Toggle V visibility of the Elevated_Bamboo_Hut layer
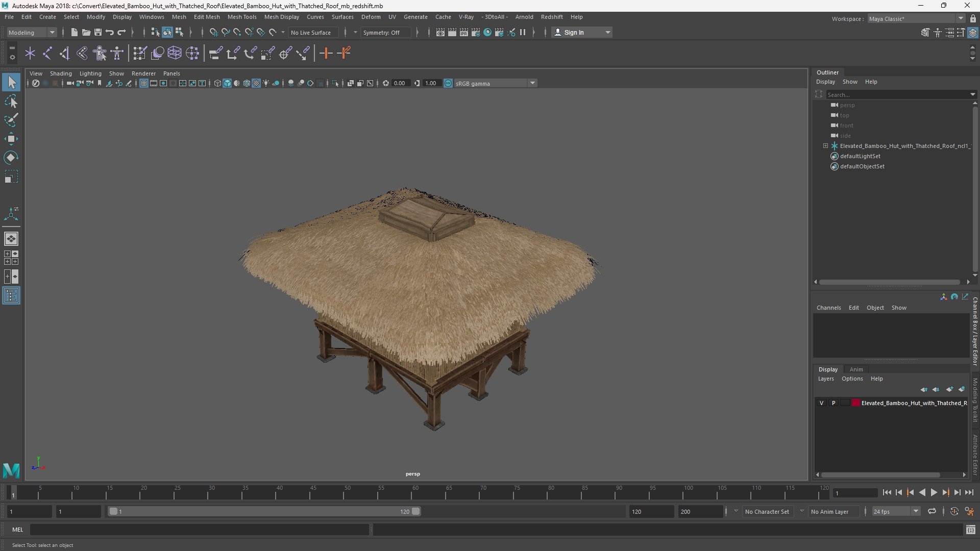This screenshot has width=980, height=551. pyautogui.click(x=821, y=403)
